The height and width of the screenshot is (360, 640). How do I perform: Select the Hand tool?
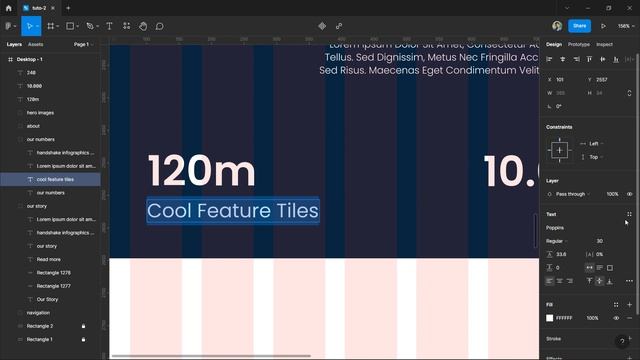coord(143,26)
